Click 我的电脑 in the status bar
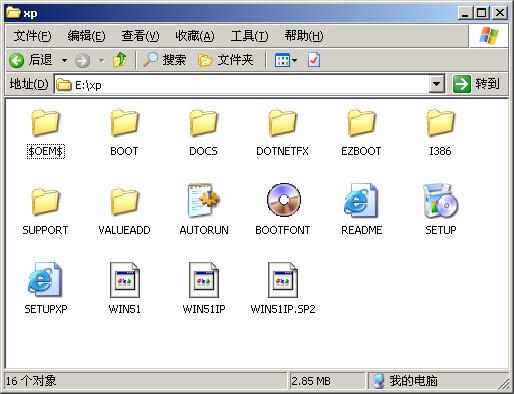This screenshot has width=514, height=394. tap(413, 381)
